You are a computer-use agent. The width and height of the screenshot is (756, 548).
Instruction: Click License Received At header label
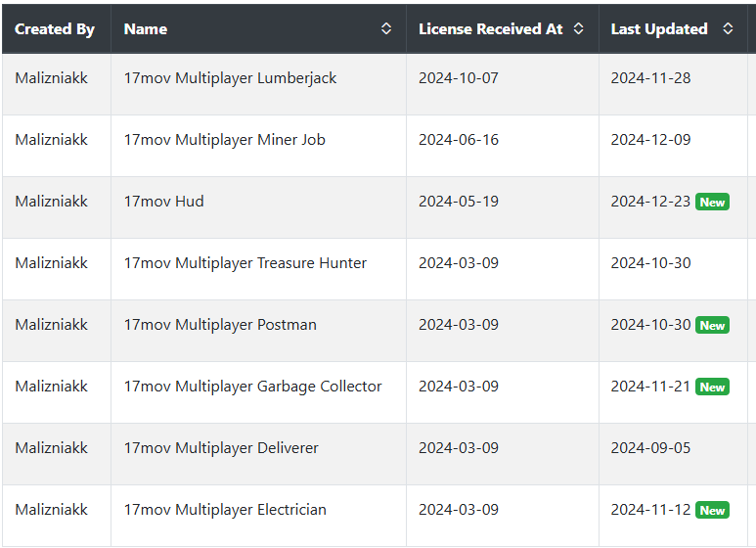pyautogui.click(x=490, y=29)
